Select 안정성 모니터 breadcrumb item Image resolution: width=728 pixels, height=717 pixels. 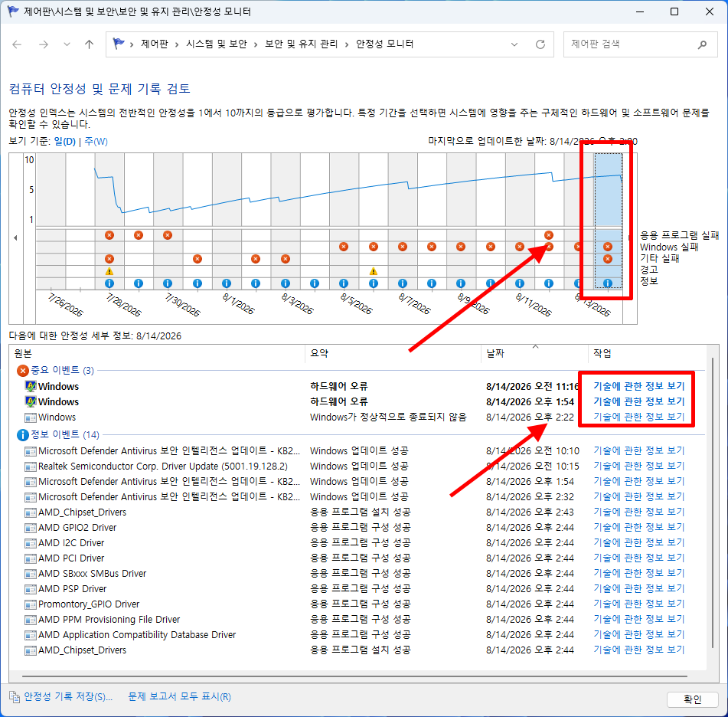(x=384, y=44)
